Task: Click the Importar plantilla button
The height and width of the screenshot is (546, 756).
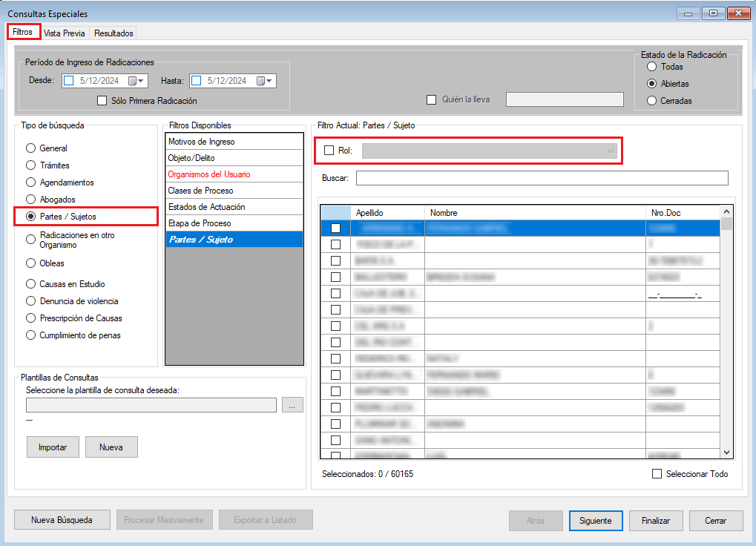Action: coord(53,447)
